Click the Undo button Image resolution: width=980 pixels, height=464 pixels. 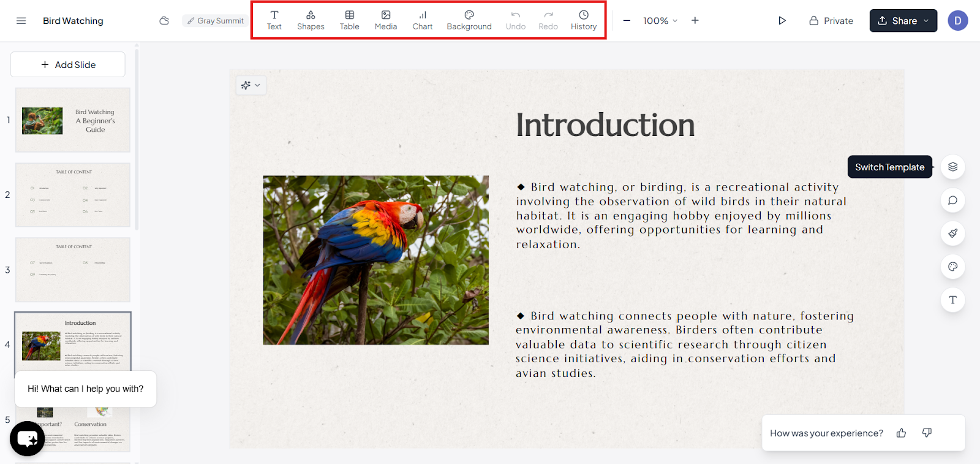coord(516,20)
